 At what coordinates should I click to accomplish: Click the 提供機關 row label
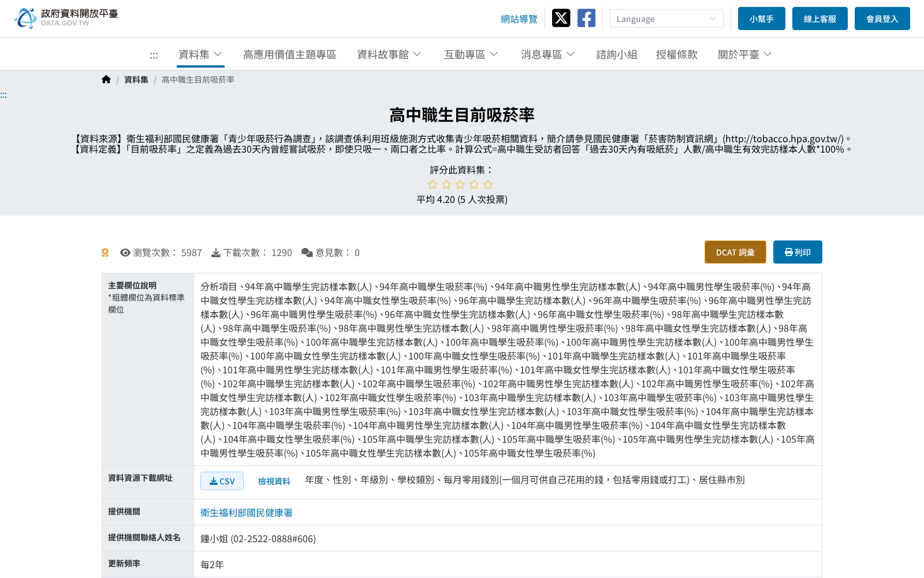tap(124, 512)
